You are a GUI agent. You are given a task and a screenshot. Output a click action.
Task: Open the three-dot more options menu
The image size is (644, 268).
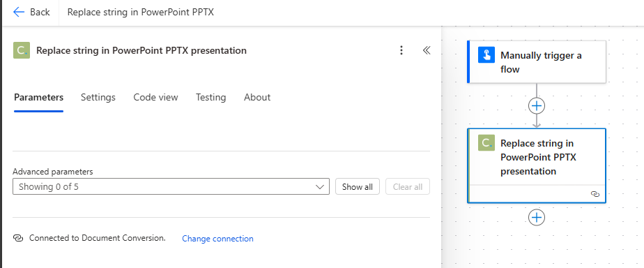tap(401, 50)
